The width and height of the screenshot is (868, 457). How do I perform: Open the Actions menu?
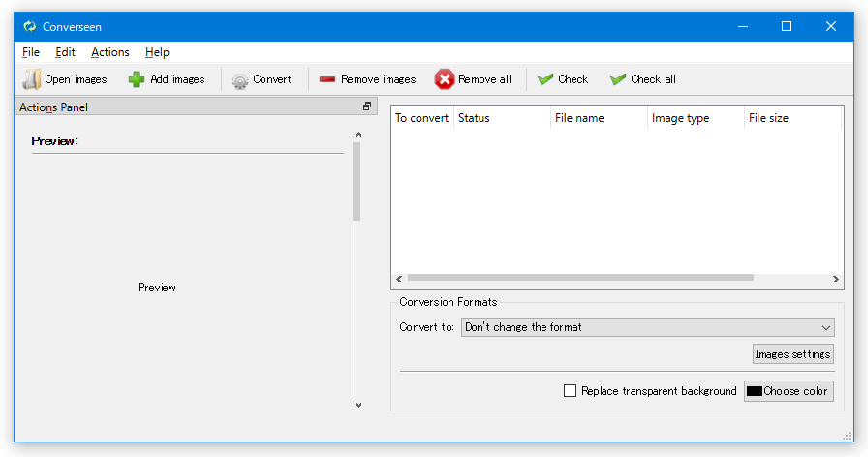point(110,52)
